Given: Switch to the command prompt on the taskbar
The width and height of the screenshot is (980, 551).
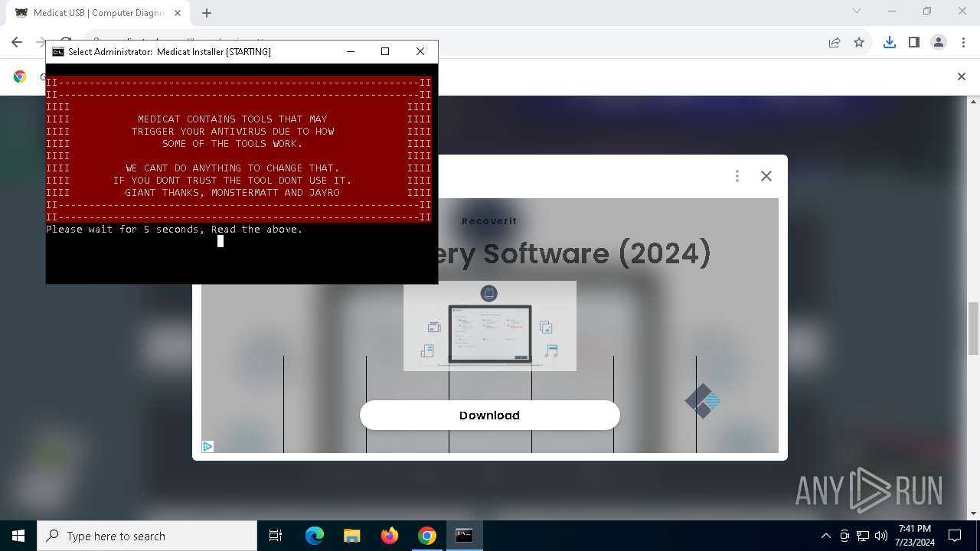Looking at the screenshot, I should [x=464, y=536].
